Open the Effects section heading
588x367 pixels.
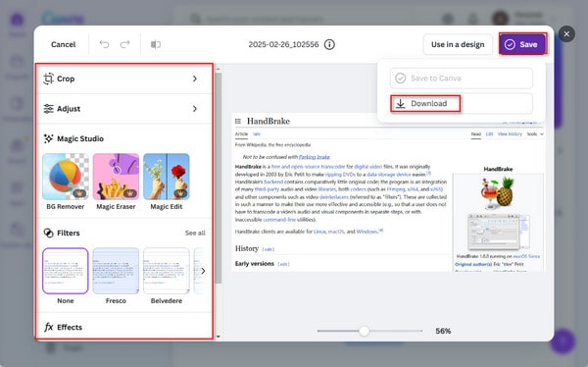[70, 327]
